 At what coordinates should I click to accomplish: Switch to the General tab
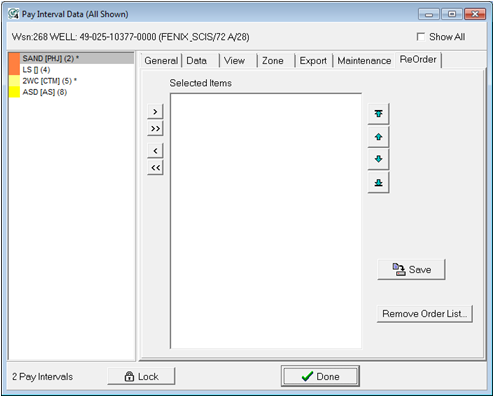click(x=161, y=61)
